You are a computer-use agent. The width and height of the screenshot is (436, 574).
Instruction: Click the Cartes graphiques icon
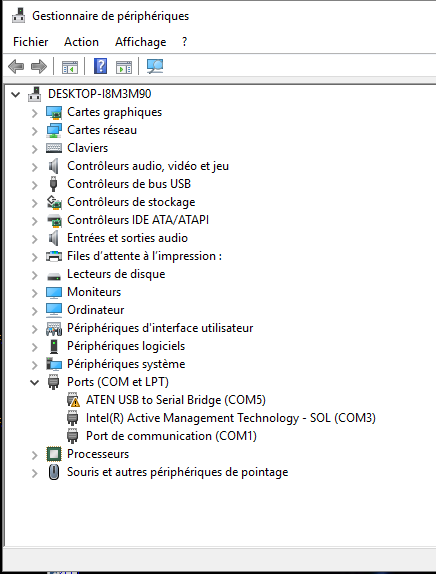(x=54, y=112)
